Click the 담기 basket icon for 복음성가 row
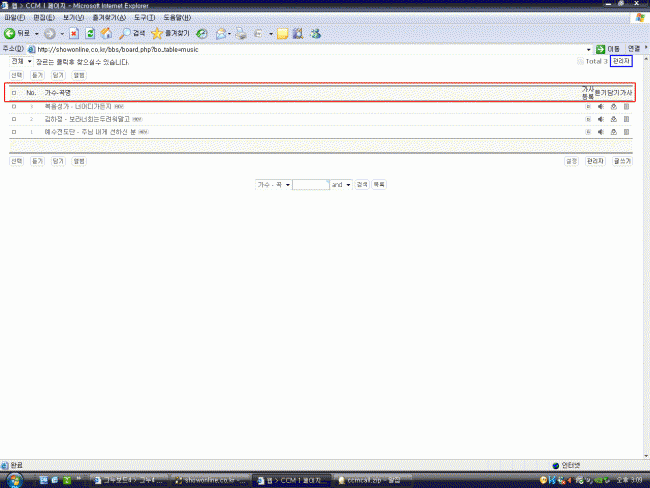The height and width of the screenshot is (488, 650). 614,107
